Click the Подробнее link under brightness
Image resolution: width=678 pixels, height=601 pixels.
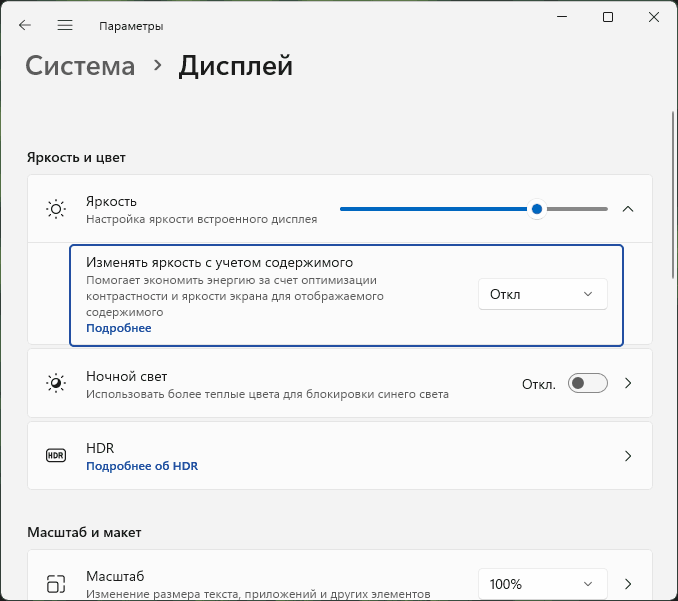coord(118,328)
